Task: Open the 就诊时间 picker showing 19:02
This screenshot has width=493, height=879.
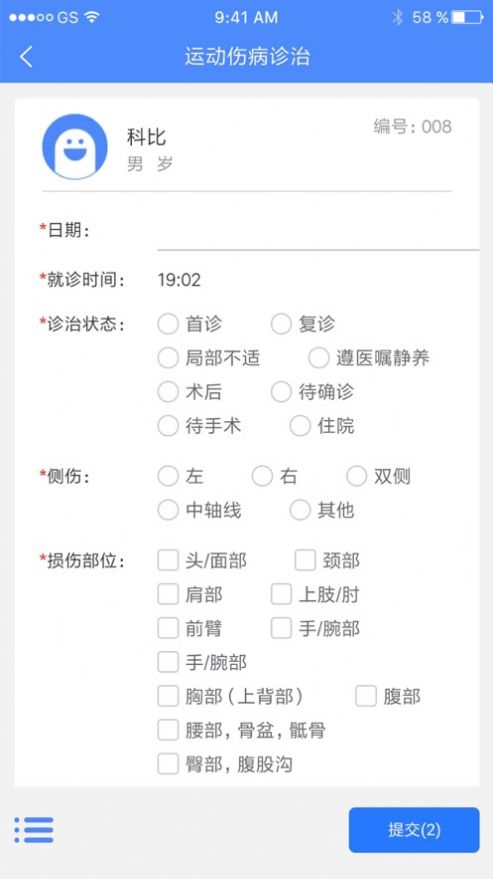Action: [179, 280]
